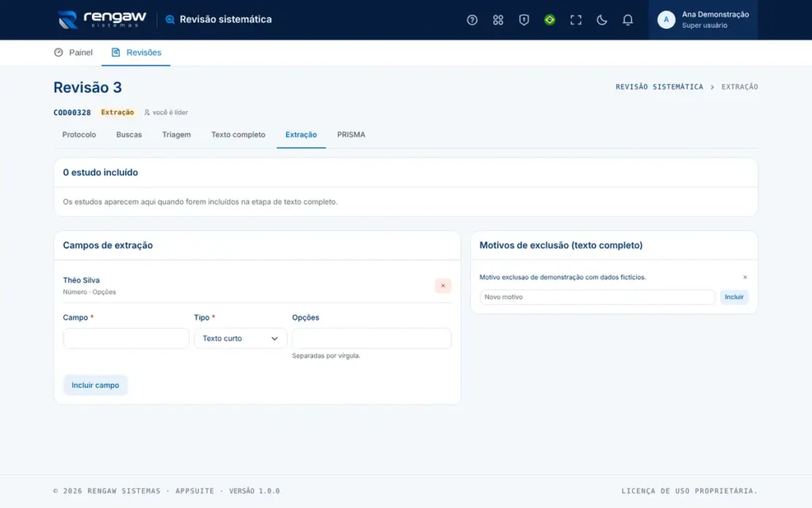Click the Rengaw Sistemas logo
812x508 pixels.
coord(102,20)
